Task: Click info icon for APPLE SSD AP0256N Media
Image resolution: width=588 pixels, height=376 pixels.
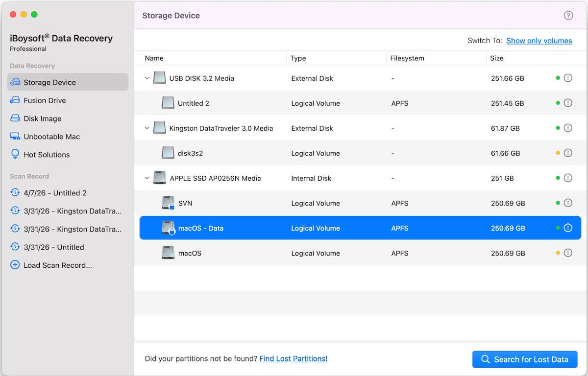Action: point(568,178)
